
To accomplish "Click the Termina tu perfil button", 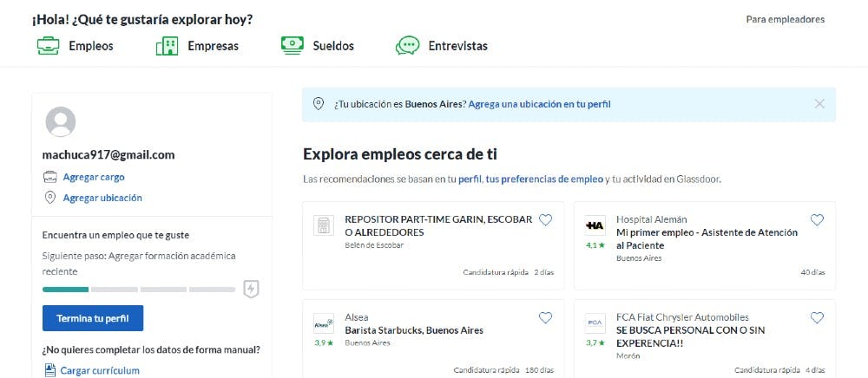I will 93,318.
